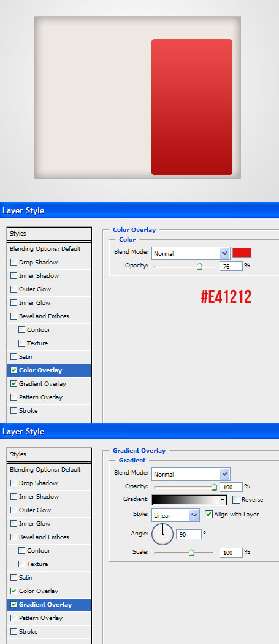
Task: Click the gradient Scale slider handle
Action: tap(191, 553)
